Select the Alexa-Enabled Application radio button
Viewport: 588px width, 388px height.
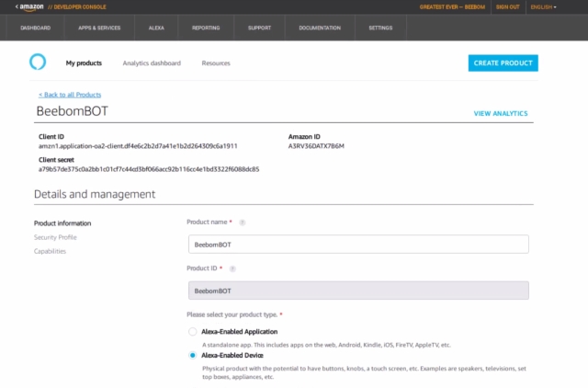tap(192, 332)
